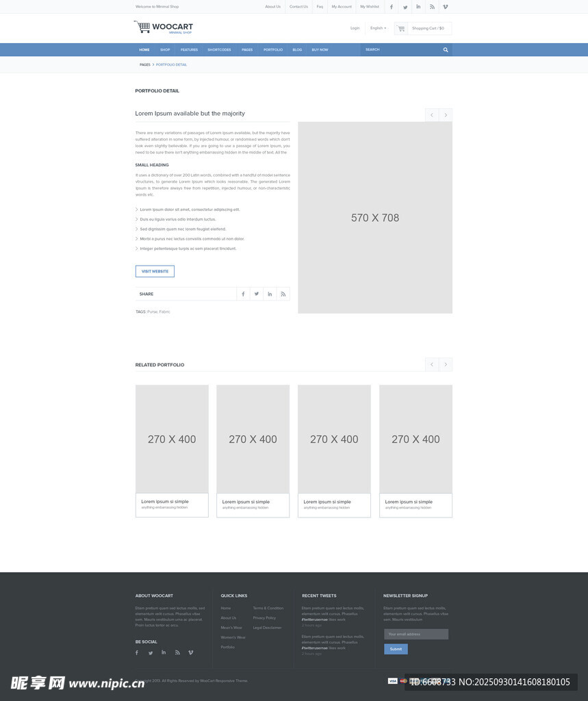
Task: Open footer link Mean's Wear
Action: tap(231, 628)
